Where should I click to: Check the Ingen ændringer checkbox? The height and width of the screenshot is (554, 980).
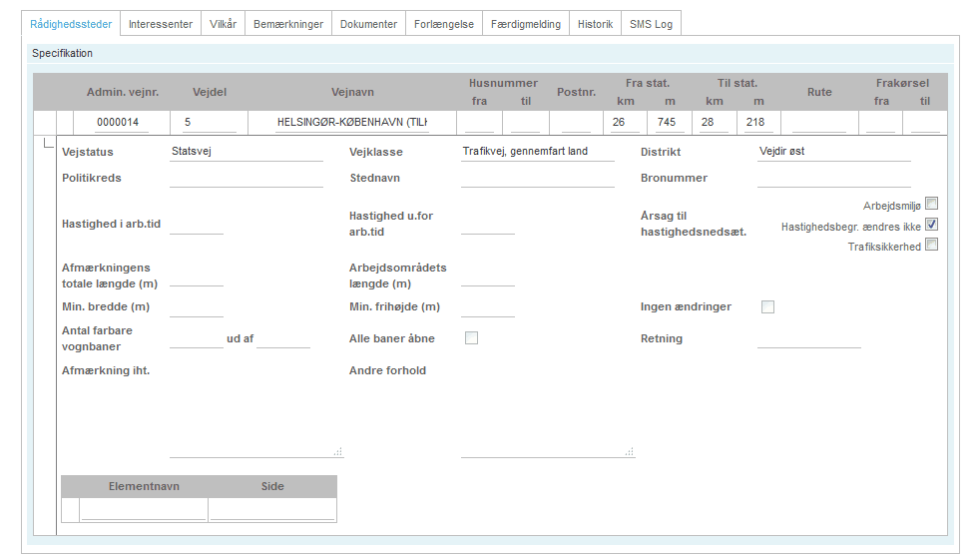coord(767,307)
